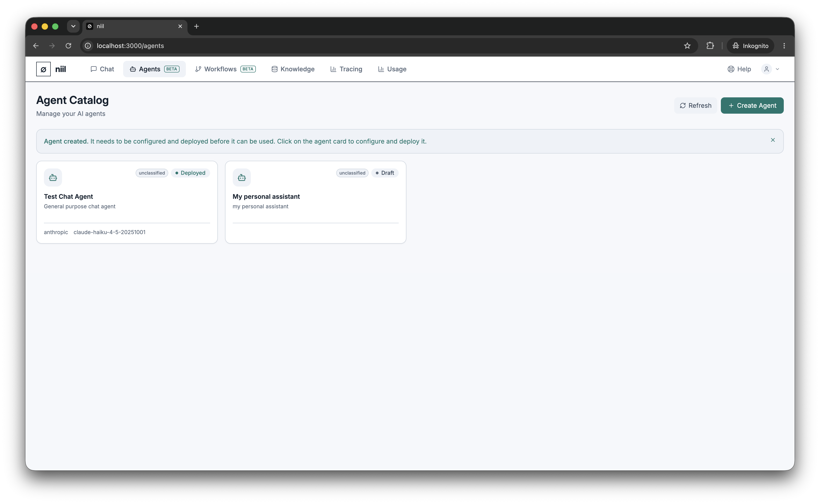Go back in browser history
This screenshot has width=820, height=504.
(x=36, y=46)
